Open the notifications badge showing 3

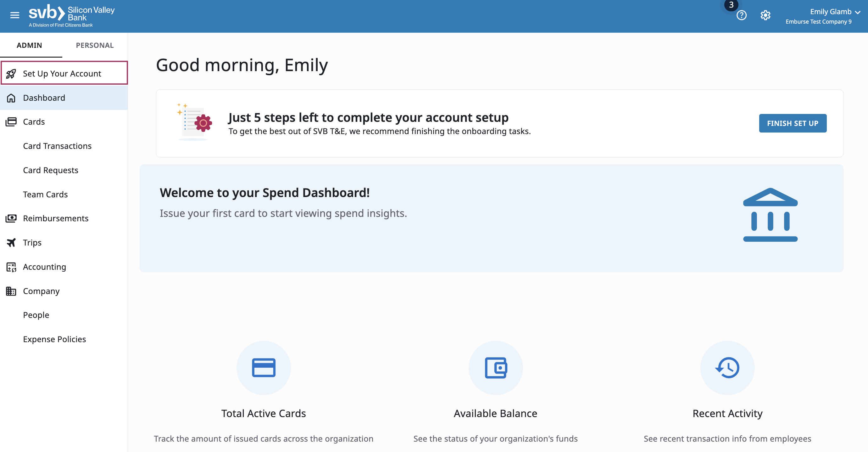(731, 5)
